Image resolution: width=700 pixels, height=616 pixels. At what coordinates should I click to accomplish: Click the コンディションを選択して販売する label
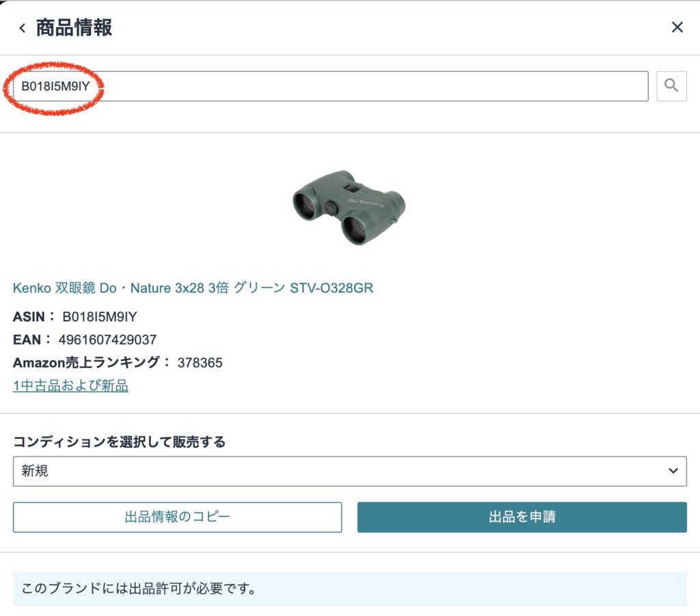tap(119, 442)
